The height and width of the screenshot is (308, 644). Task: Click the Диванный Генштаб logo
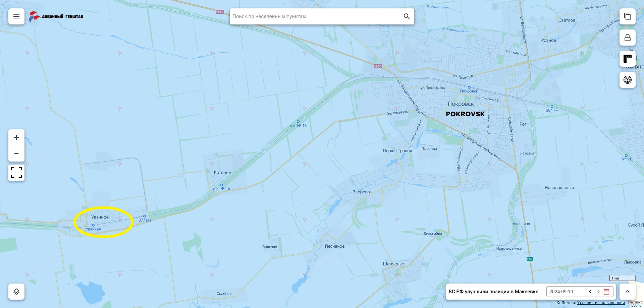tap(56, 16)
